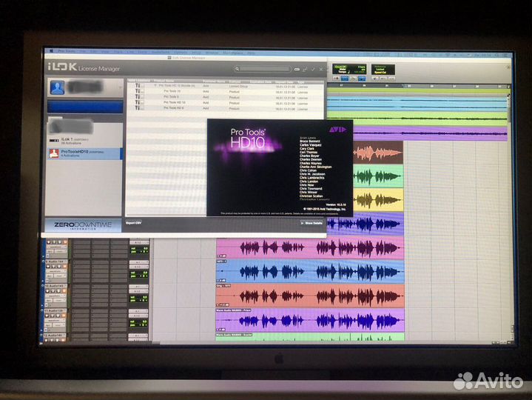Select the Audio 144 track name
Screen dimensions: 532x400
tap(56, 261)
